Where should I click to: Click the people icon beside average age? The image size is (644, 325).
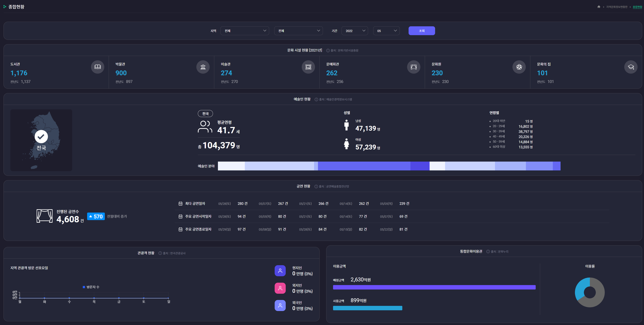tap(205, 127)
